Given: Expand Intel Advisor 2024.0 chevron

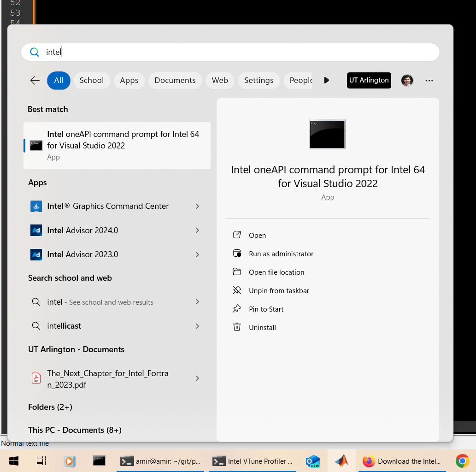Looking at the screenshot, I should pyautogui.click(x=197, y=230).
